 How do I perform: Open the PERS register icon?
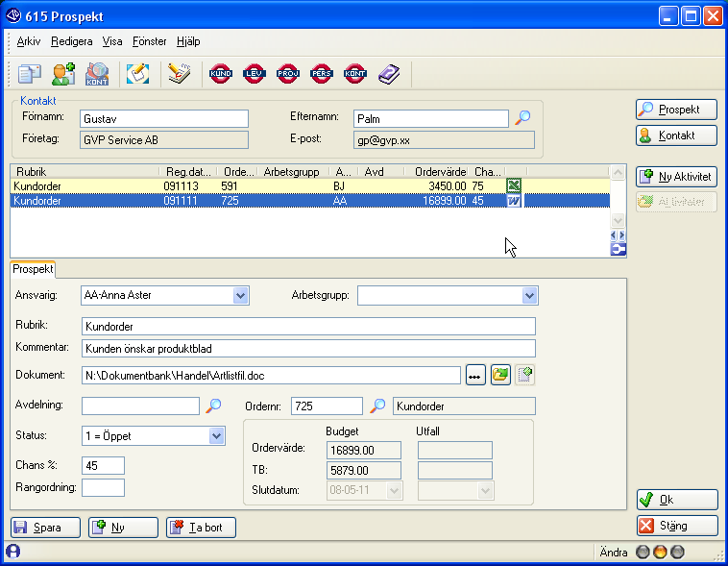pos(322,73)
